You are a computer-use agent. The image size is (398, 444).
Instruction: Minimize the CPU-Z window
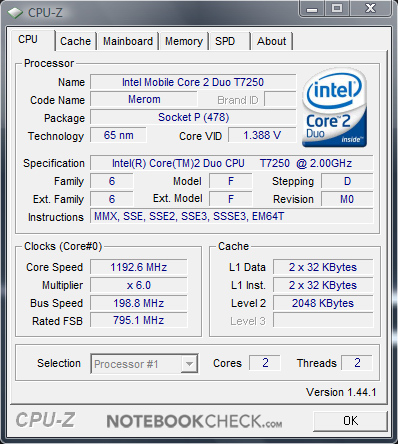312,9
